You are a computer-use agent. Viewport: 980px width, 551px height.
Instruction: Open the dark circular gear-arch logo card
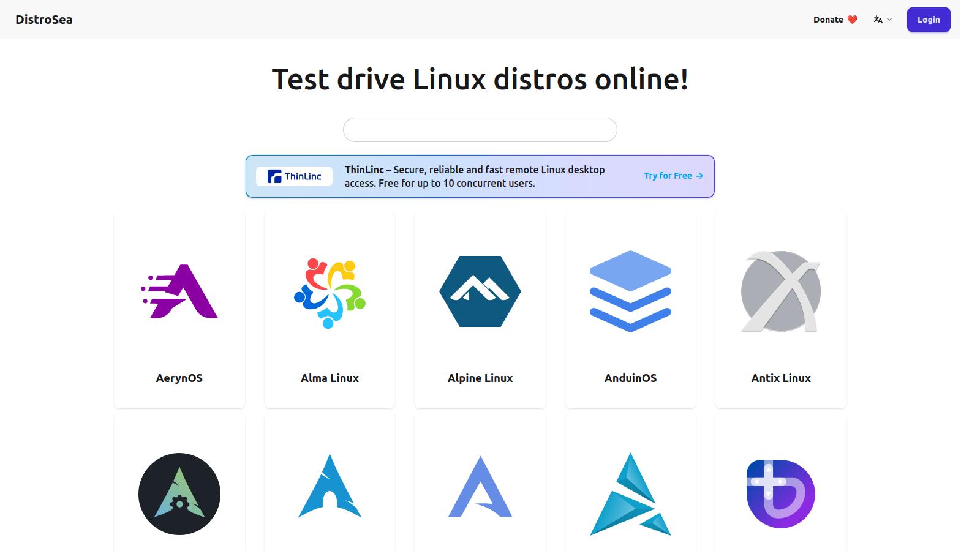click(x=179, y=493)
